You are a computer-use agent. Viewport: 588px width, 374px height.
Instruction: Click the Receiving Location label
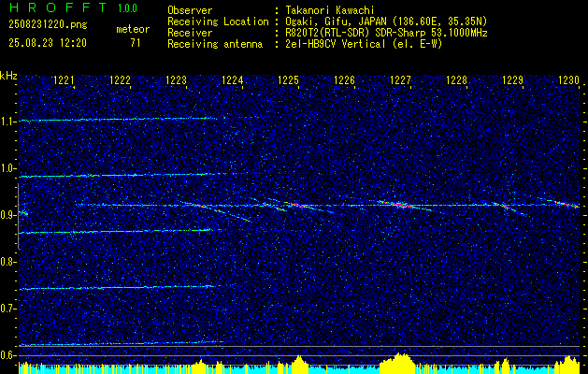click(218, 22)
